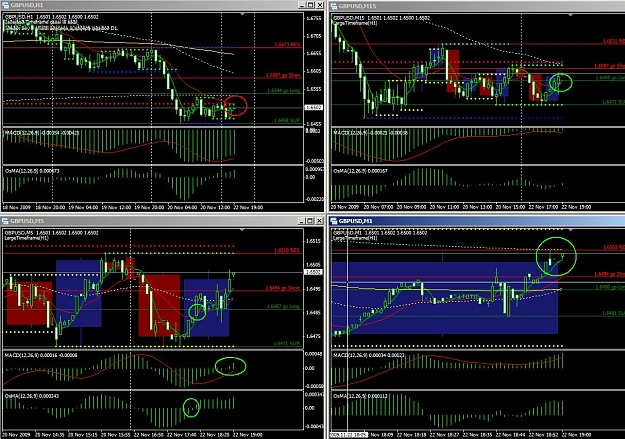Click the GBPUSD,M5 OHLC header text
625x439 pixels.
point(51,233)
